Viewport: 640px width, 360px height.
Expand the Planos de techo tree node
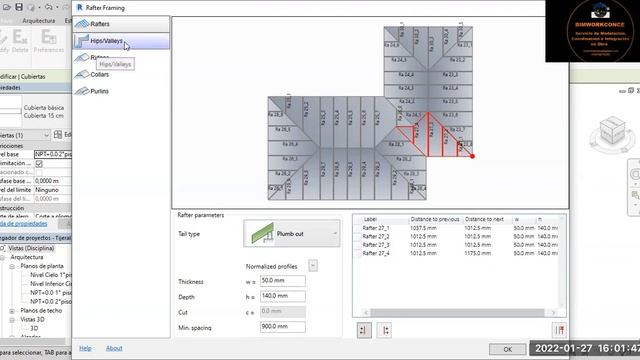tap(12, 311)
